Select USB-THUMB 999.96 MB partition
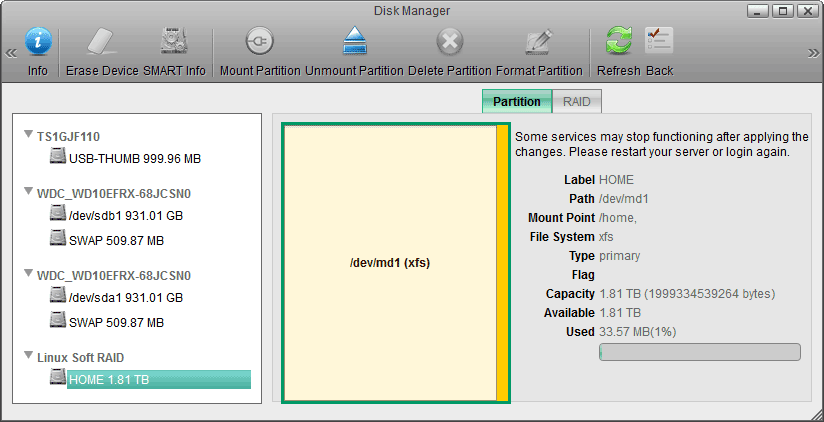This screenshot has width=824, height=422. click(135, 158)
